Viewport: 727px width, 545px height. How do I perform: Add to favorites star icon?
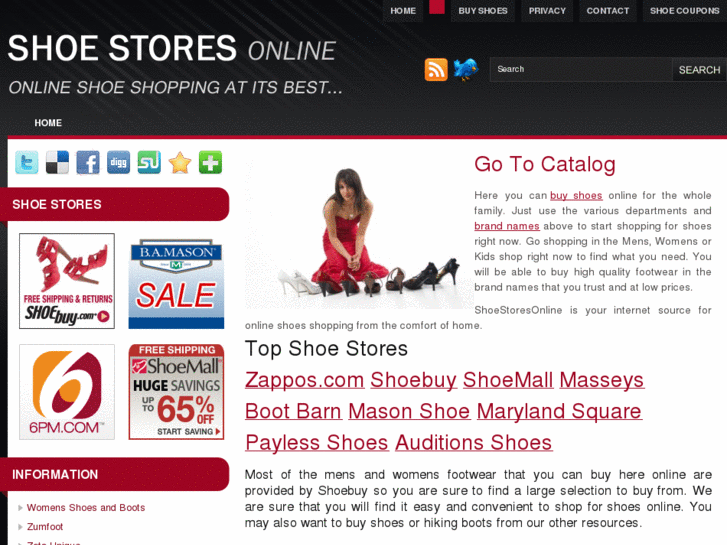(x=180, y=162)
